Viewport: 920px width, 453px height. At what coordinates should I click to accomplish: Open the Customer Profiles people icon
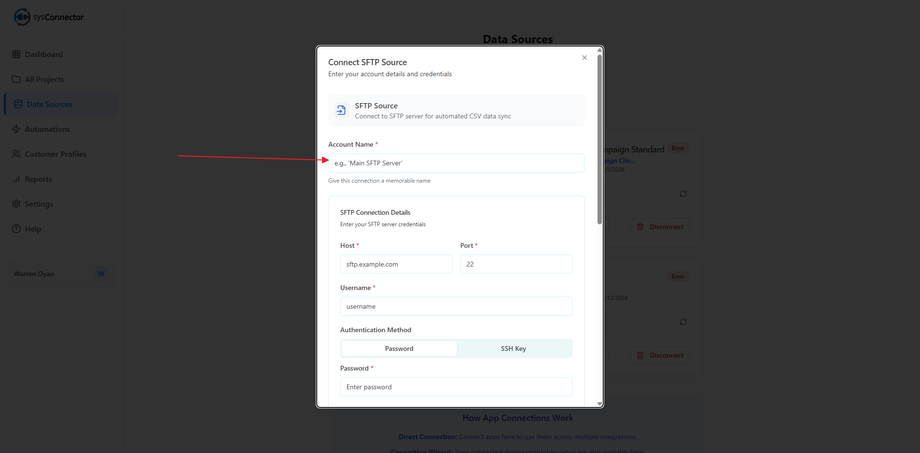click(16, 154)
